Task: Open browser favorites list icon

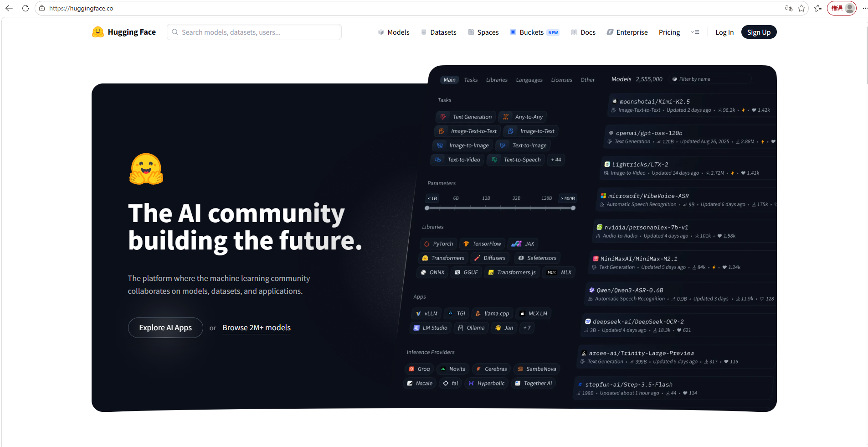Action: 818,8
